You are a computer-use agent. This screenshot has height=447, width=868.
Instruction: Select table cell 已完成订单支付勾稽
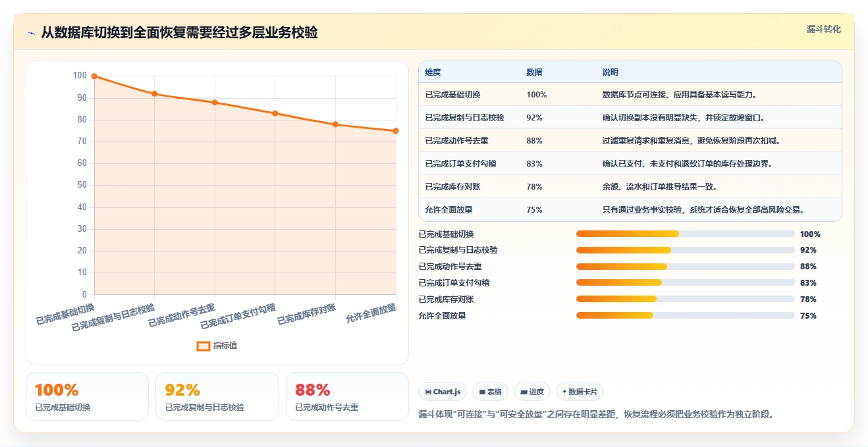click(461, 164)
